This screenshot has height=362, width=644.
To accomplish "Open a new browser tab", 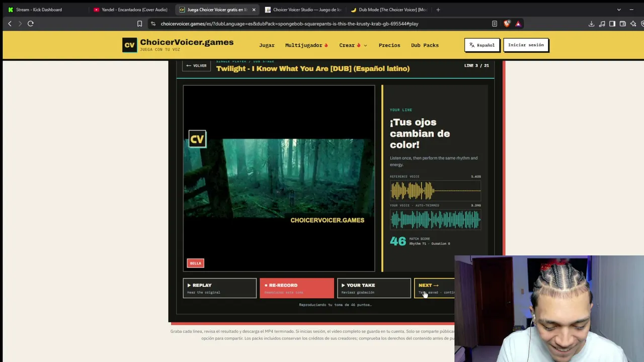I will click(438, 10).
